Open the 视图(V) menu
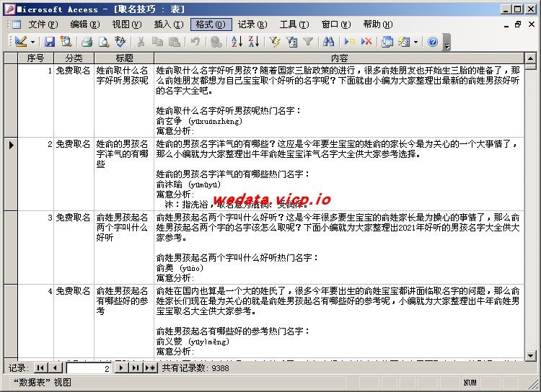Viewport: 541px width, 392px height. pos(127,24)
